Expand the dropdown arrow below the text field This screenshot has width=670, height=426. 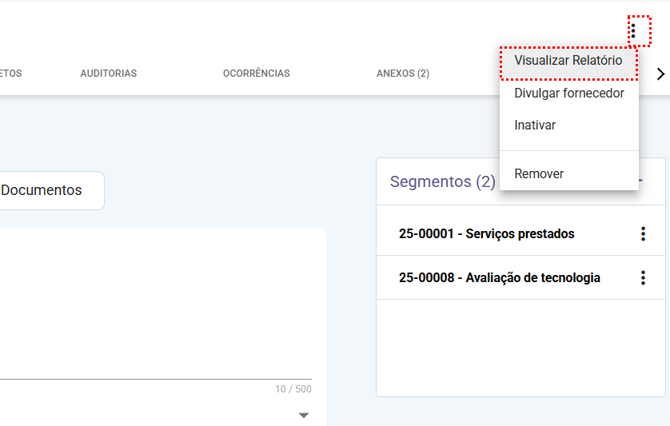point(304,415)
